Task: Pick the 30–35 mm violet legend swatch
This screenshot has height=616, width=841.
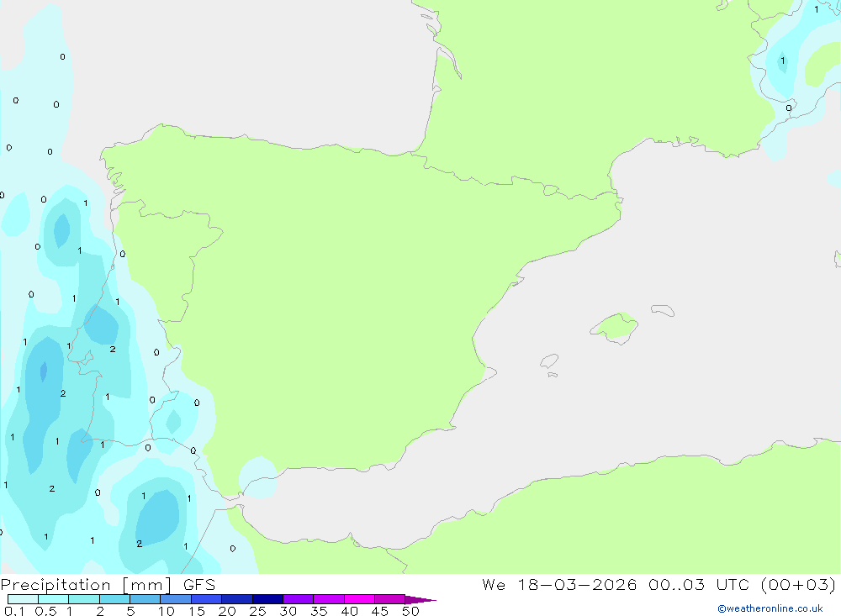Action: click(299, 599)
